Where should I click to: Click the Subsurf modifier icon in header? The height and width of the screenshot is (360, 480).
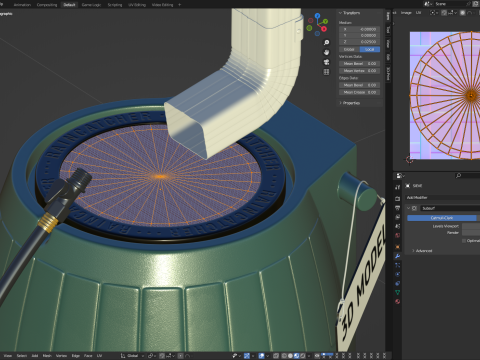[x=414, y=208]
